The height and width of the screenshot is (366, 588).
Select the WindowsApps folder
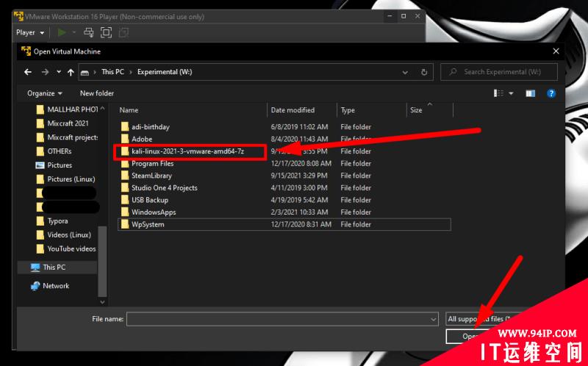[154, 212]
